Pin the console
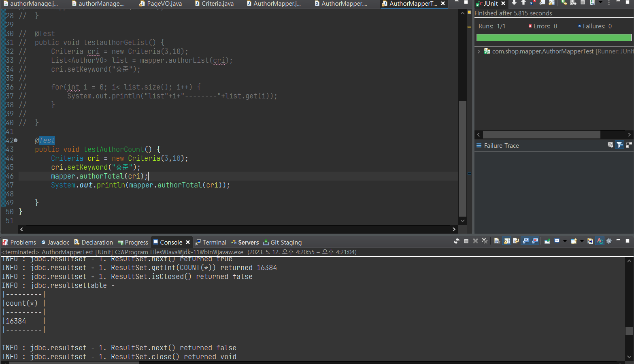 point(547,241)
